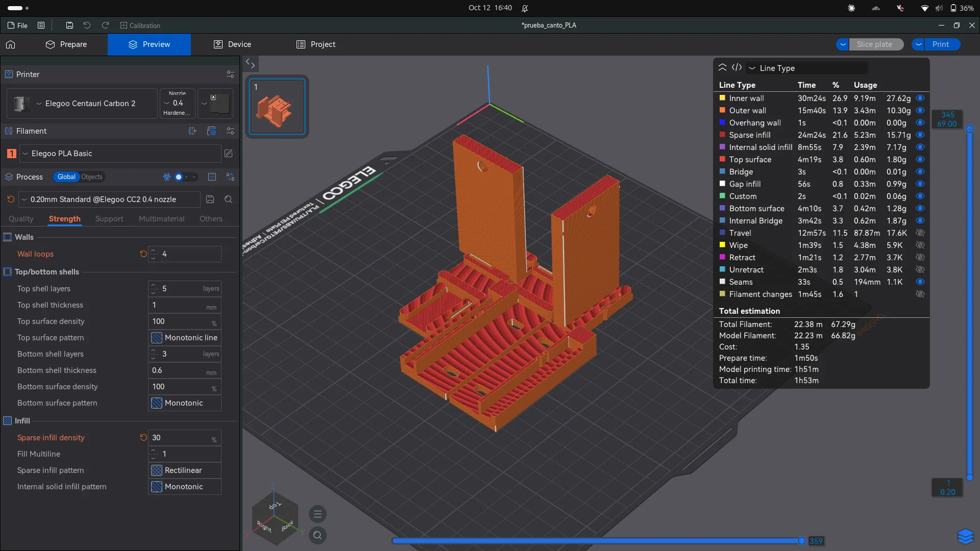Compare process presets icon
Image resolution: width=980 pixels, height=551 pixels.
coord(230,177)
